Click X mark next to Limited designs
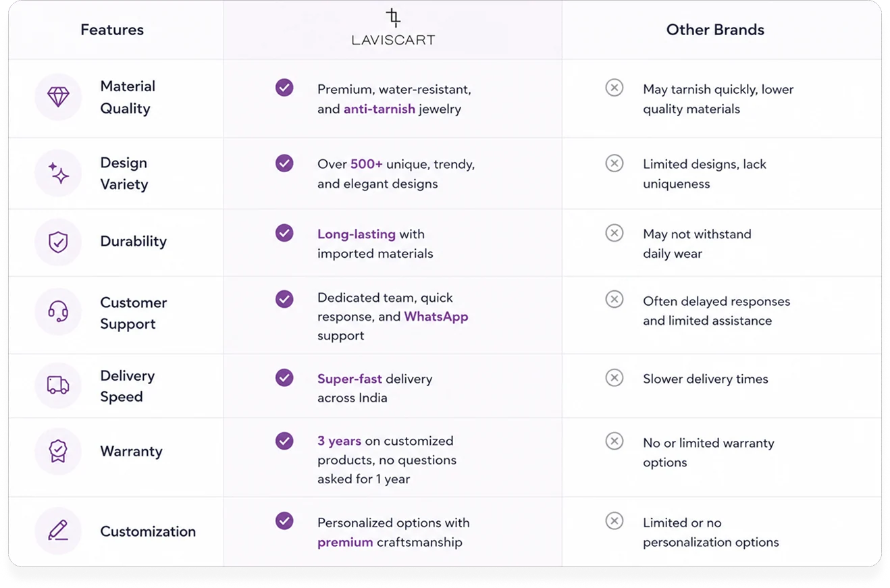Screen dimensions: 890x588 614,163
